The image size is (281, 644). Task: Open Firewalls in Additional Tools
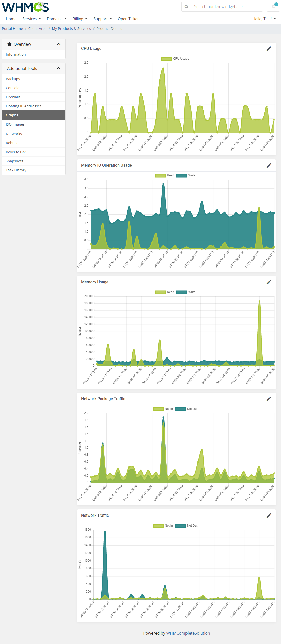(x=34, y=97)
